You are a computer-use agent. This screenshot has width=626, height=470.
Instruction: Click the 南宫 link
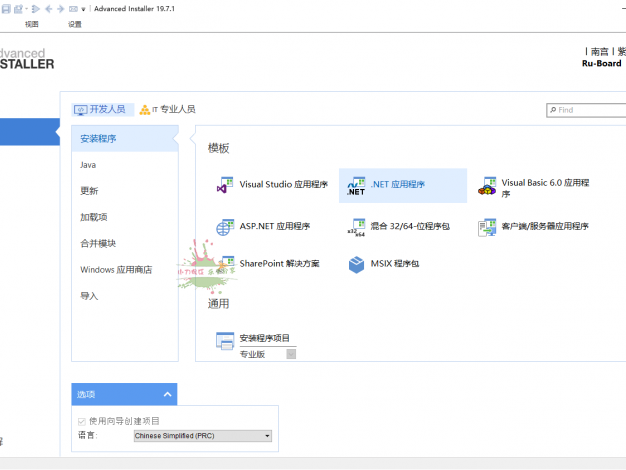(599, 52)
